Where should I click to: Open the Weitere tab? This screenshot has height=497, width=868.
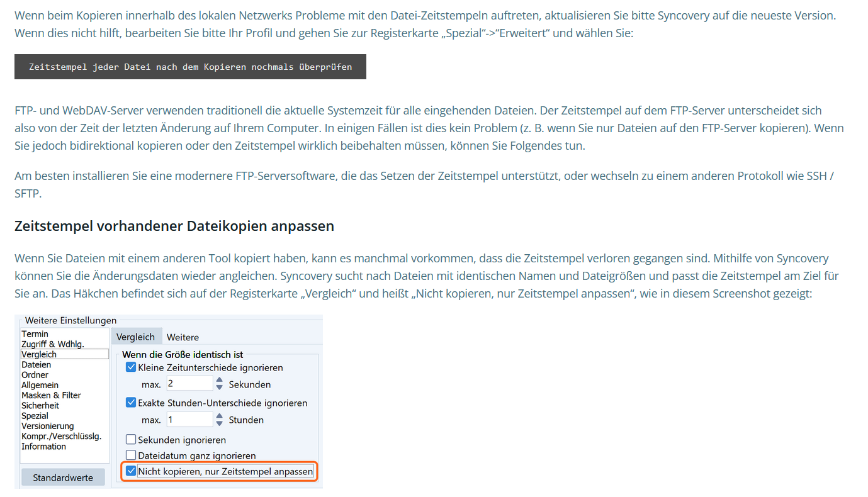(x=183, y=337)
